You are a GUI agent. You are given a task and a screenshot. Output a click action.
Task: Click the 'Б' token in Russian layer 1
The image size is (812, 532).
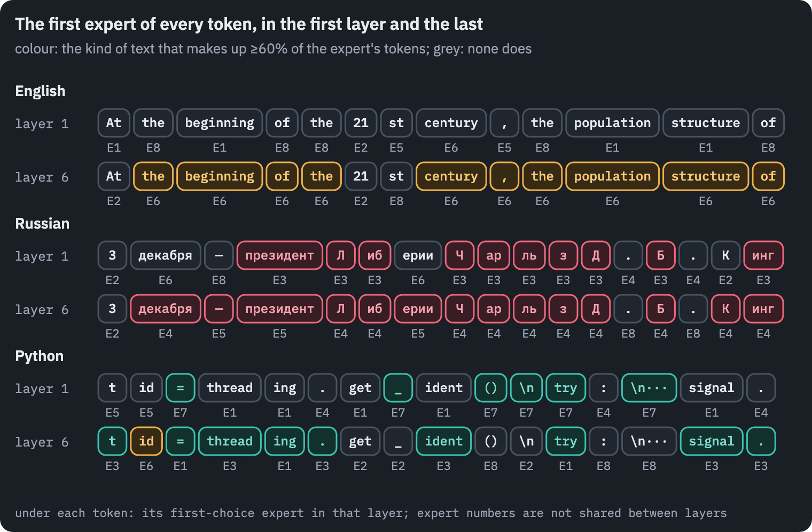coord(661,255)
